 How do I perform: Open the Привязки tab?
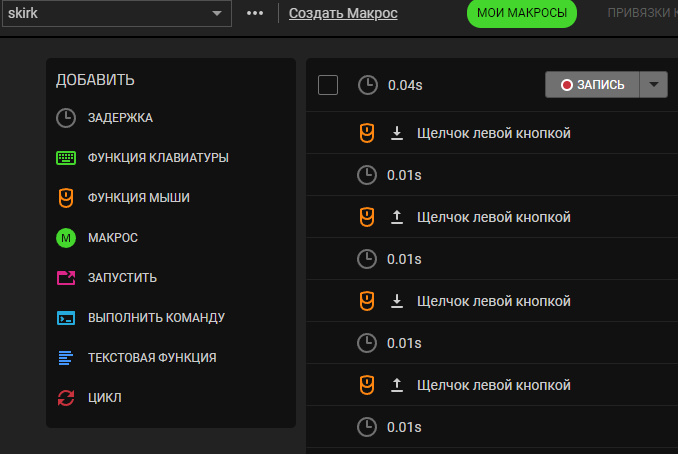click(642, 13)
